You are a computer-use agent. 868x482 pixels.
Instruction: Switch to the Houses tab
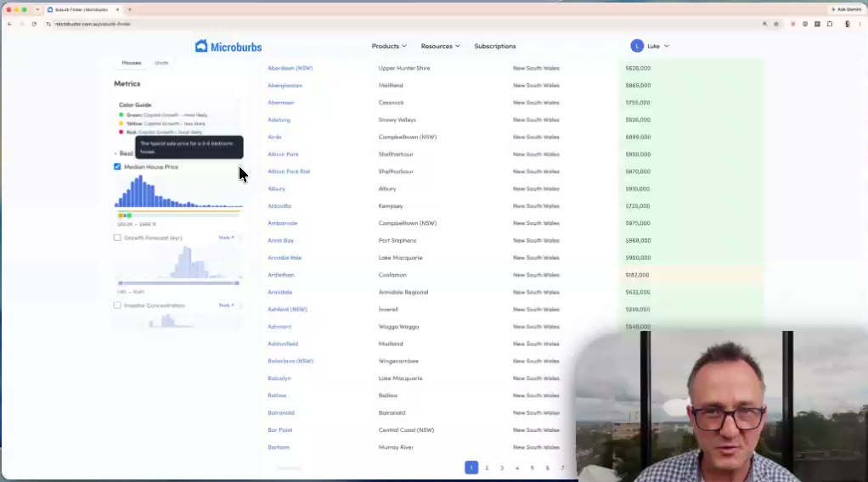point(131,63)
